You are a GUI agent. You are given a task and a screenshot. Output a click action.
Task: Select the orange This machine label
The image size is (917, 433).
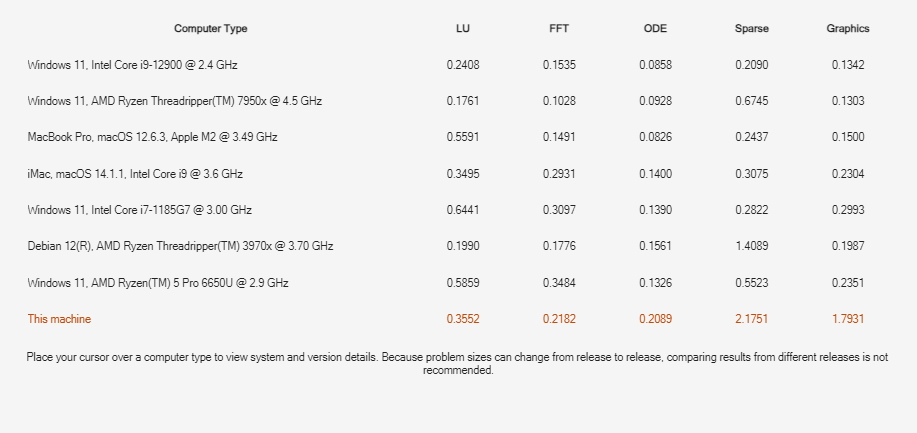[x=60, y=319]
